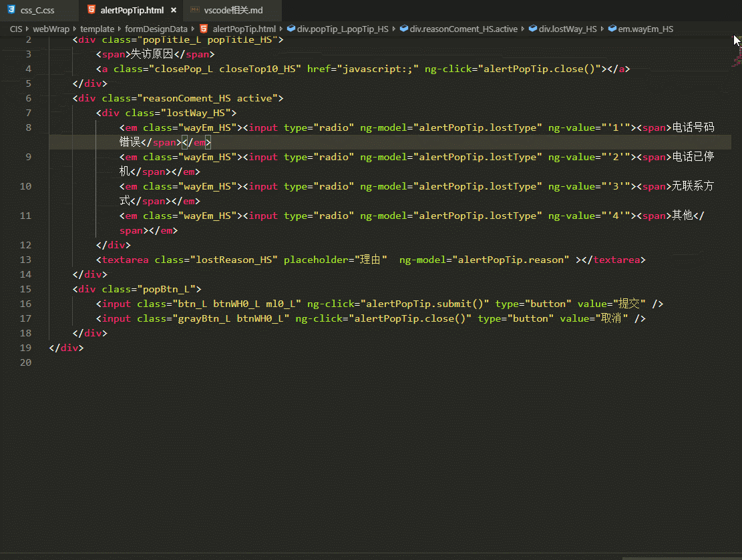742x560 pixels.
Task: Open formDesignData breadcrumb folder
Action: pyautogui.click(x=156, y=29)
